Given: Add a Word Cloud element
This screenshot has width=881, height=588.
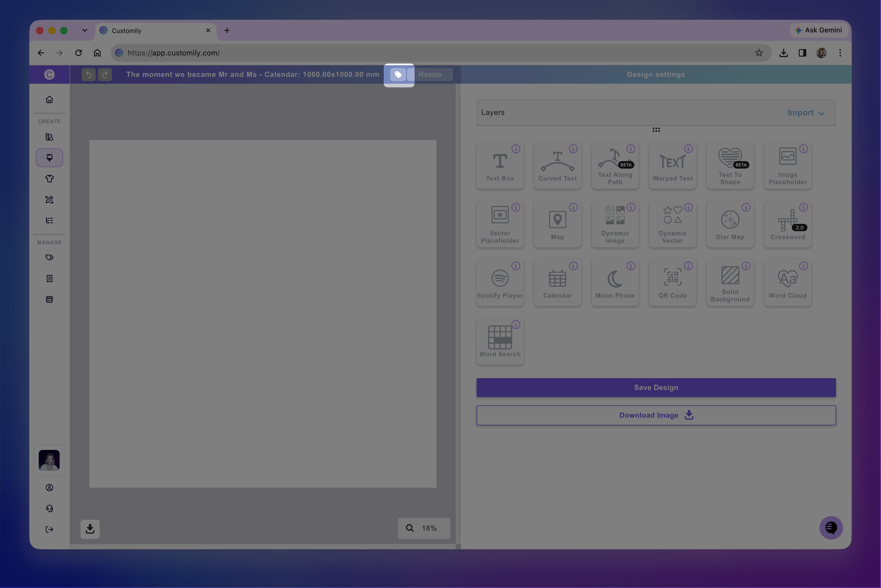Looking at the screenshot, I should [788, 282].
